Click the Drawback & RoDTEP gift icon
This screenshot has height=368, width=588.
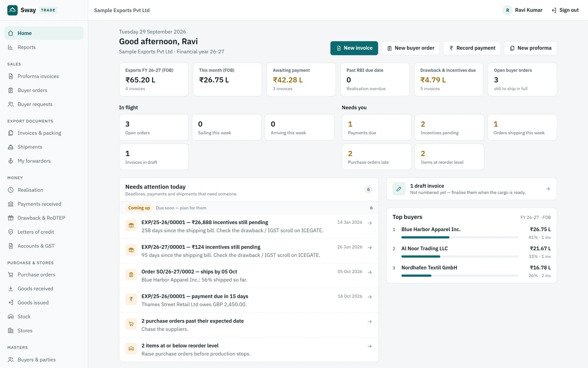11,218
